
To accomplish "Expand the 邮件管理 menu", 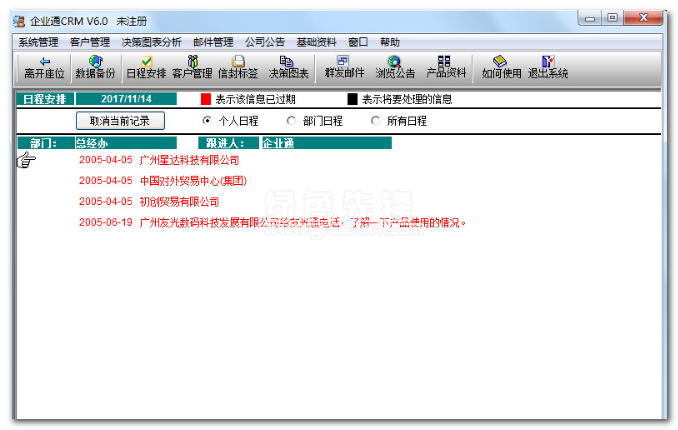I will click(213, 42).
